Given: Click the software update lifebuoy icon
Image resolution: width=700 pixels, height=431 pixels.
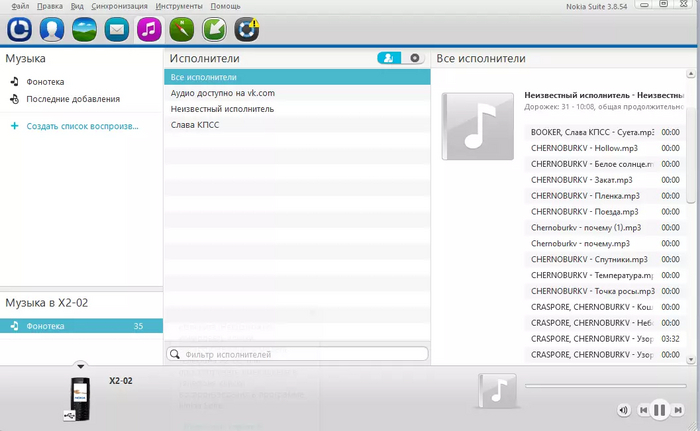Looking at the screenshot, I should 246,29.
